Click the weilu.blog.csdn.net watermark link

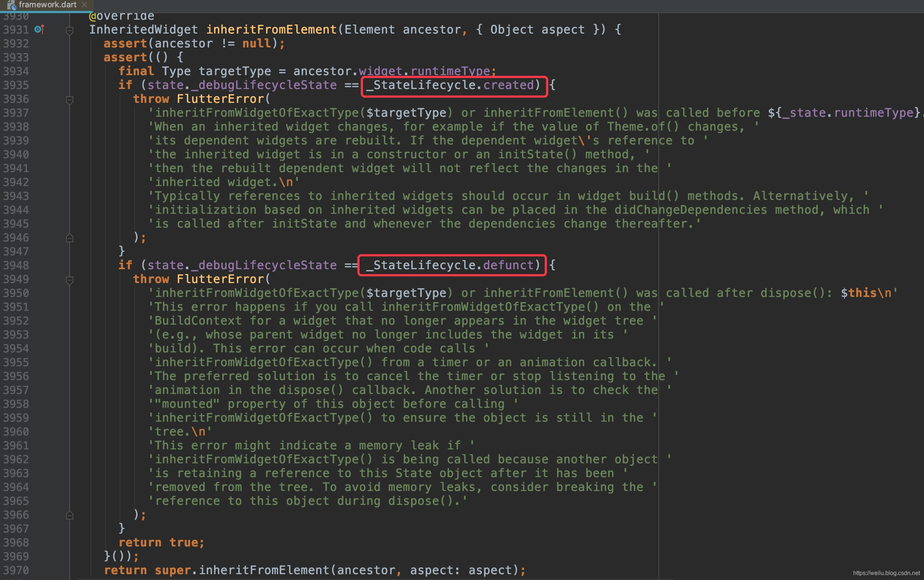click(x=886, y=573)
